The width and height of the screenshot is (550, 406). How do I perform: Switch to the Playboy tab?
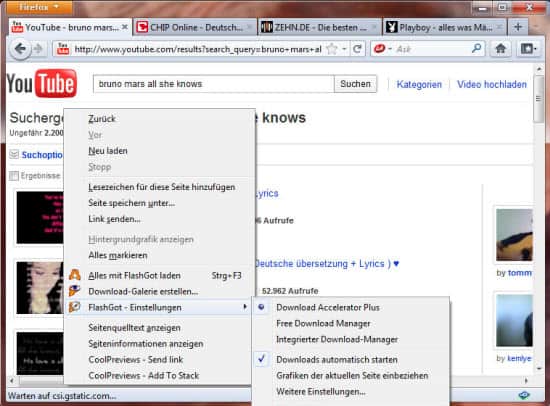[444, 27]
